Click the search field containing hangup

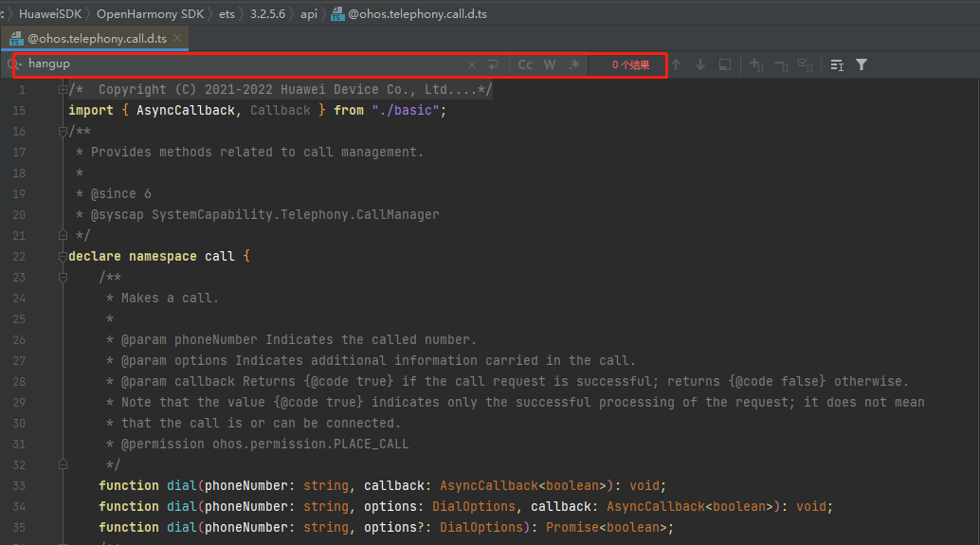244,64
